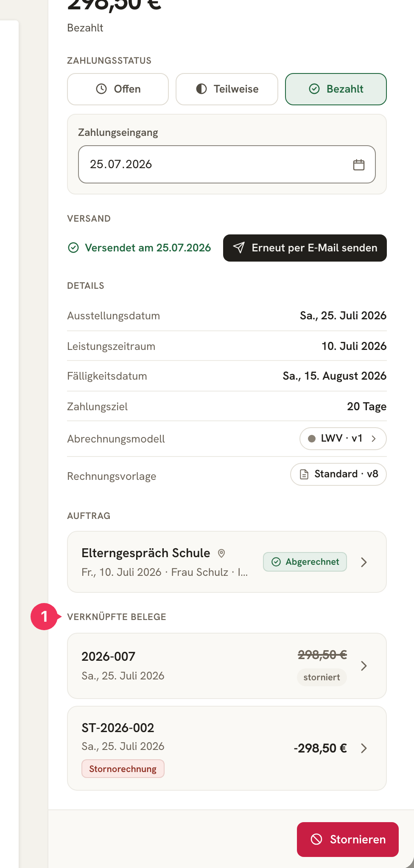414x868 pixels.
Task: Open the LWV v1 billing model chevron
Action: click(374, 438)
